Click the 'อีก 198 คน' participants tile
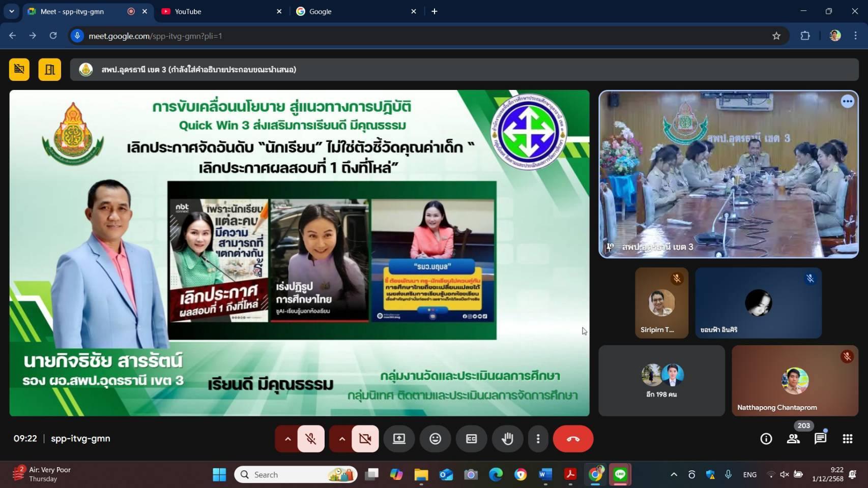The height and width of the screenshot is (488, 868). click(x=661, y=381)
